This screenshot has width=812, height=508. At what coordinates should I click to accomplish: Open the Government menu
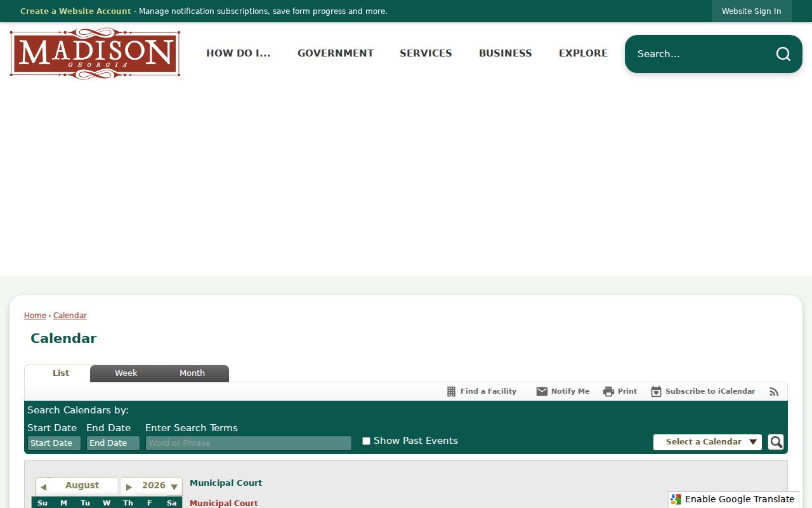pos(336,53)
